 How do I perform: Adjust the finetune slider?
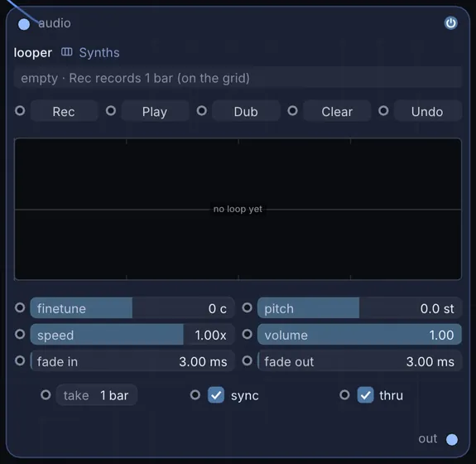pyautogui.click(x=132, y=308)
